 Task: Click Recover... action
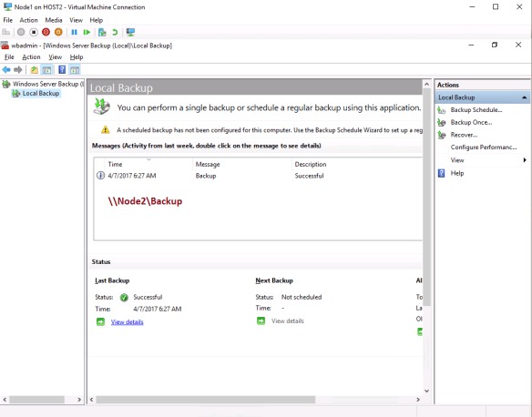pos(465,135)
